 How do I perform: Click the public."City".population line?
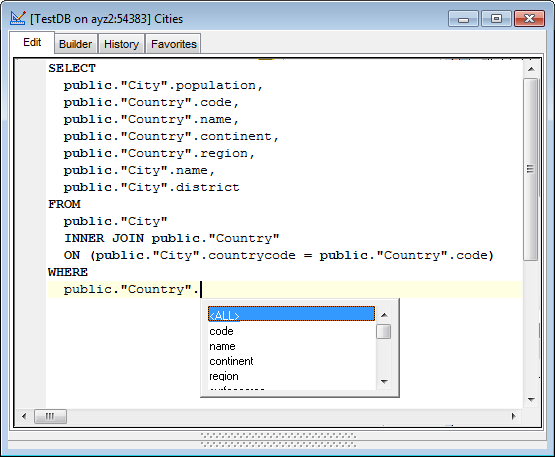pos(163,85)
